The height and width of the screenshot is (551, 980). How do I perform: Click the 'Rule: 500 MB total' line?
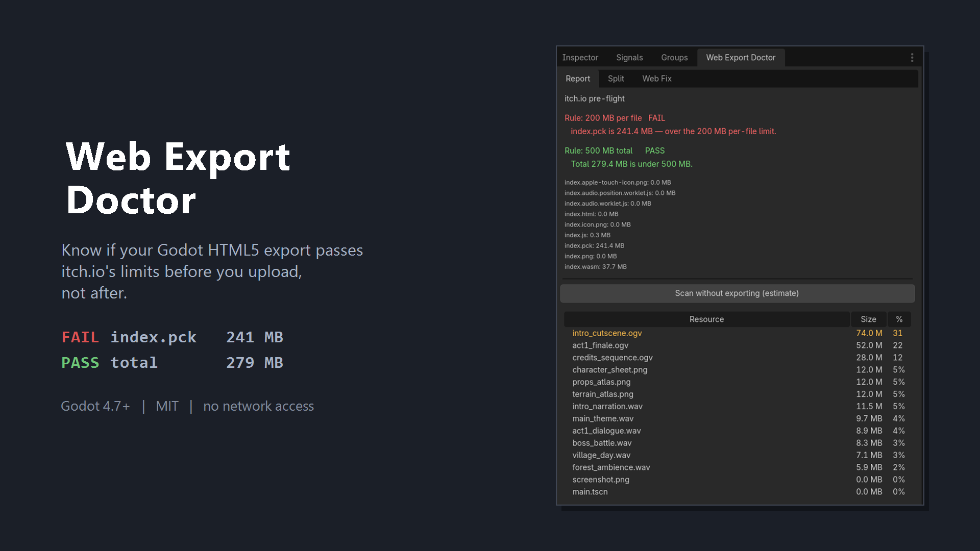615,151
